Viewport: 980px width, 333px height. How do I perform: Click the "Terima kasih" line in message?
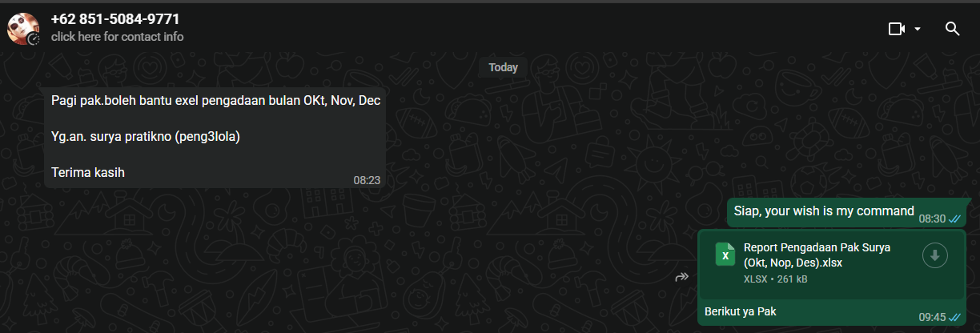pos(88,172)
